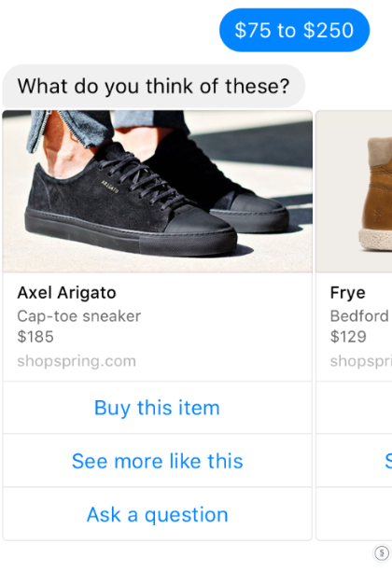Select See more like this option
This screenshot has height=571, width=392.
pyautogui.click(x=157, y=461)
